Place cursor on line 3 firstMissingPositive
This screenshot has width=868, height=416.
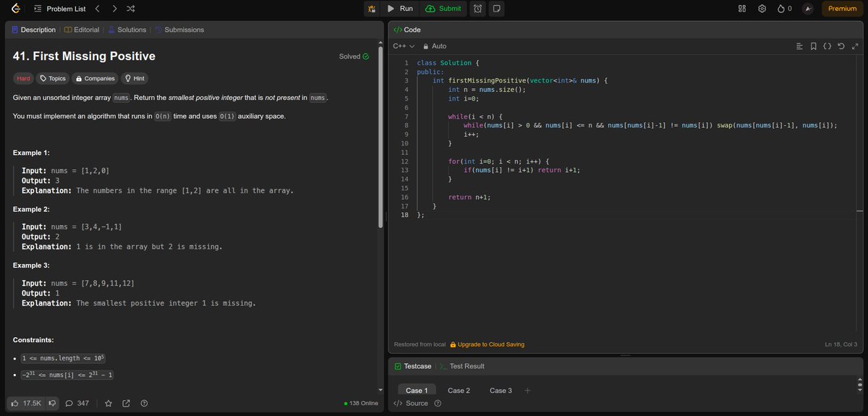487,80
